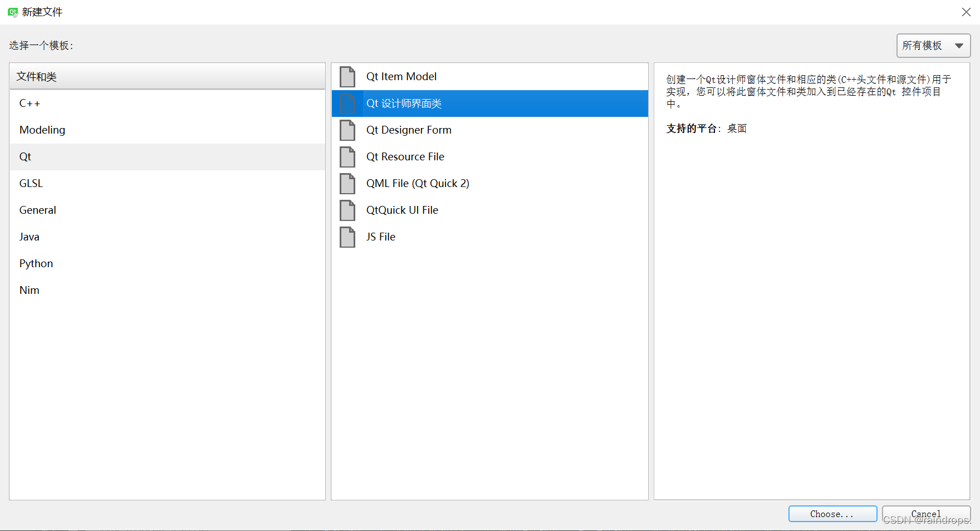This screenshot has height=531, width=980.
Task: Click the Cancel button
Action: click(926, 514)
